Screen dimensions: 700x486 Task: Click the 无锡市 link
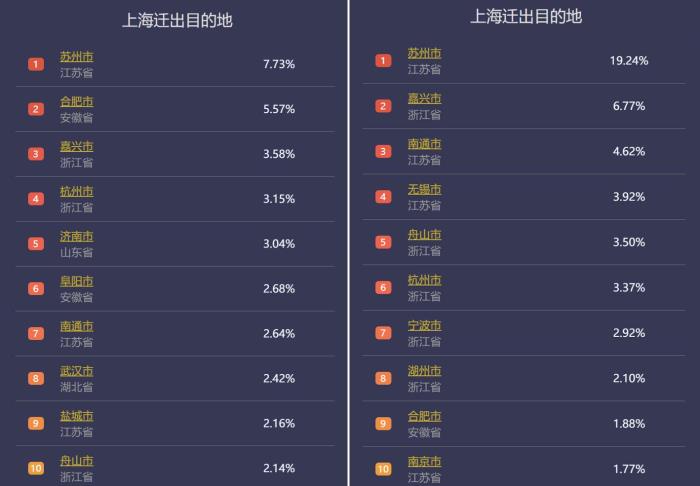pyautogui.click(x=424, y=189)
